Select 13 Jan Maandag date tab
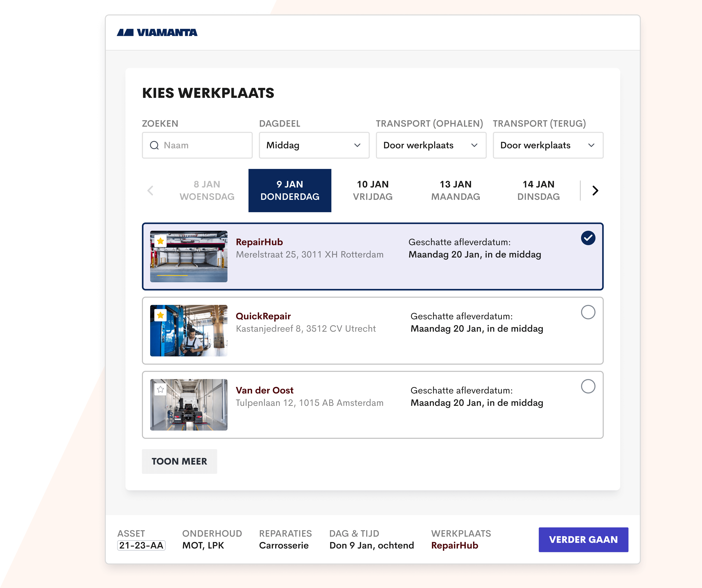The height and width of the screenshot is (588, 702). pyautogui.click(x=456, y=190)
